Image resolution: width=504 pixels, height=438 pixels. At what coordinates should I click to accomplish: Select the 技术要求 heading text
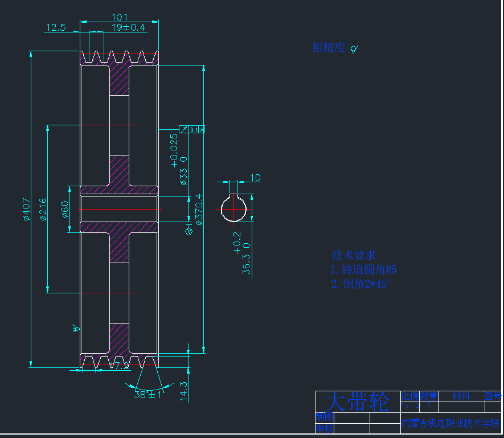click(x=353, y=255)
